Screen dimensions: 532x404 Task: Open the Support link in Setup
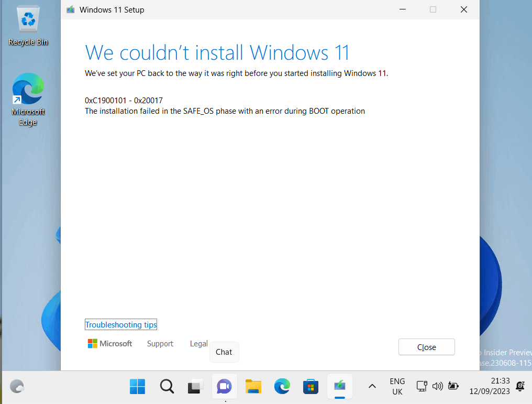point(160,344)
